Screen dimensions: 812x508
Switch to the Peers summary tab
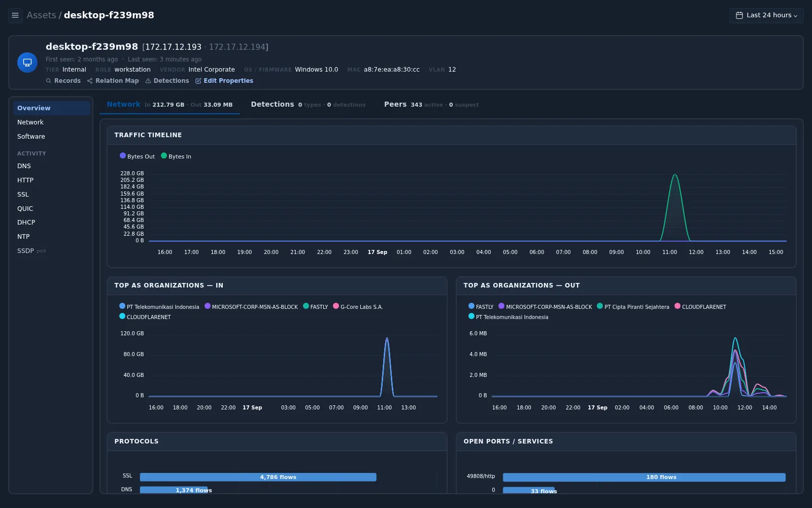pos(431,105)
